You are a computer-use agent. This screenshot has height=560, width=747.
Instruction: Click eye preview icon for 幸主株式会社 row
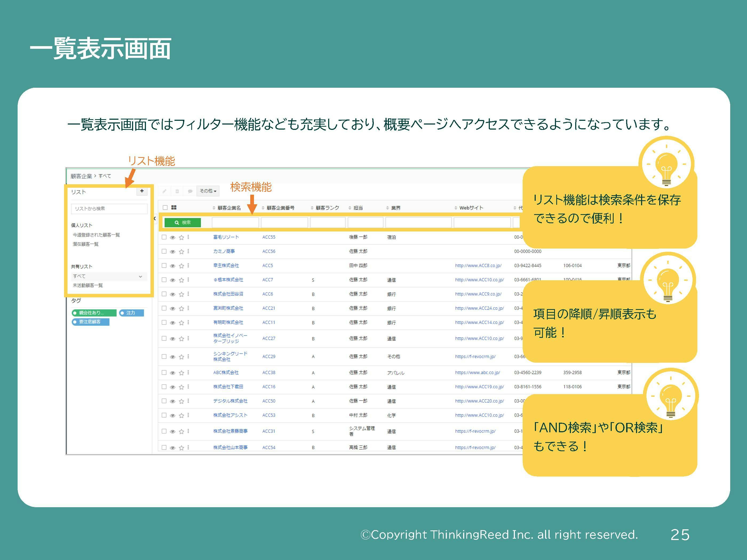(x=173, y=266)
